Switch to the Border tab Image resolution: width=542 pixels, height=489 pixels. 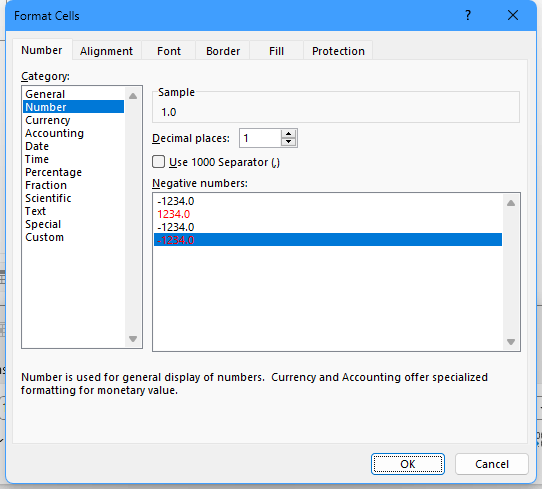223,51
